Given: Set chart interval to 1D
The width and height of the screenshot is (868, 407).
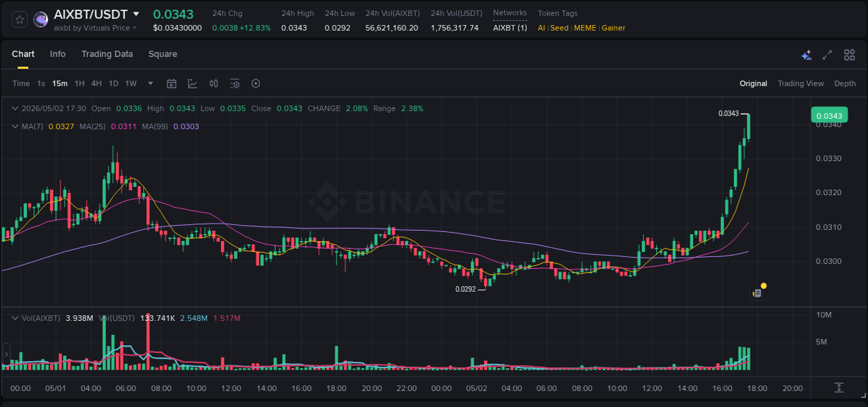Looking at the screenshot, I should pyautogui.click(x=113, y=83).
